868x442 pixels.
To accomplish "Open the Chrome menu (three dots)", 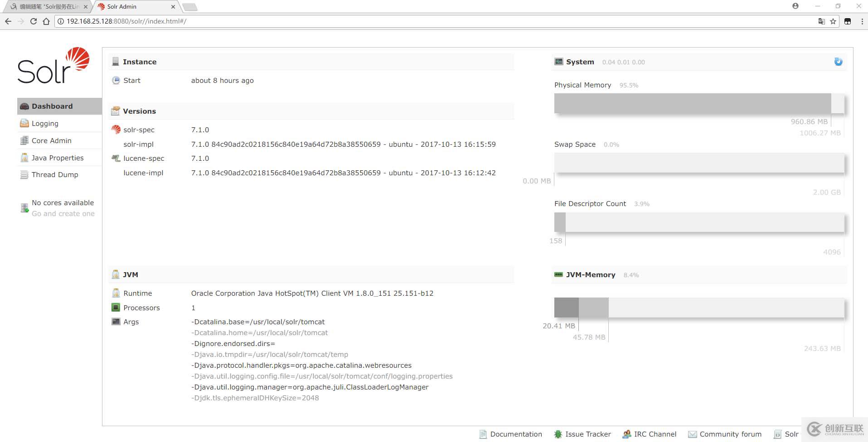I will (862, 21).
